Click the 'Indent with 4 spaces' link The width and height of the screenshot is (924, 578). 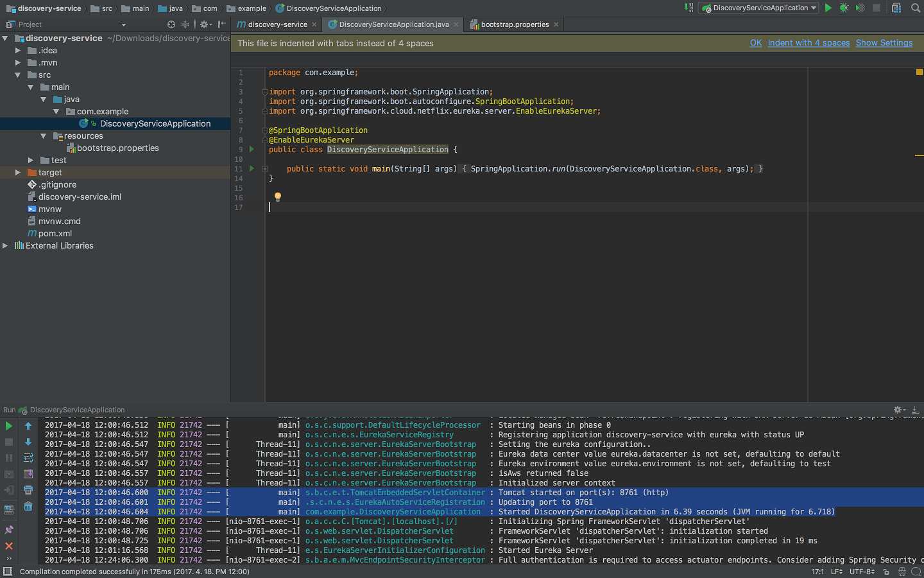pyautogui.click(x=809, y=43)
